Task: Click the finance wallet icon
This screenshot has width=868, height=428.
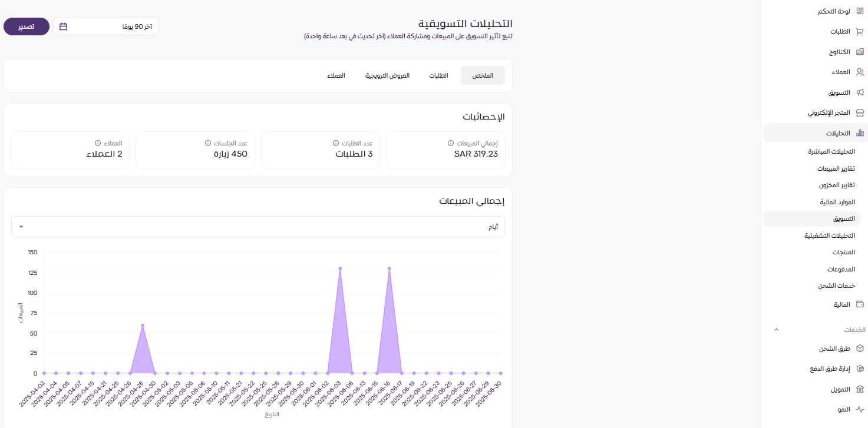Action: click(860, 304)
